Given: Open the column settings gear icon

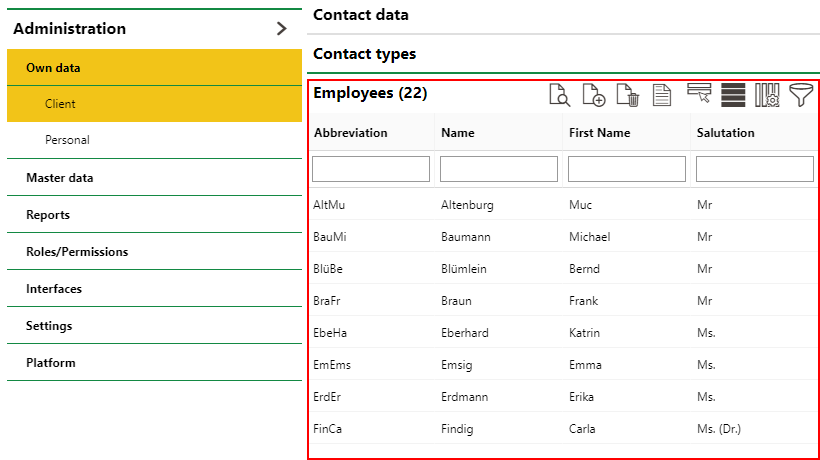Looking at the screenshot, I should (767, 95).
